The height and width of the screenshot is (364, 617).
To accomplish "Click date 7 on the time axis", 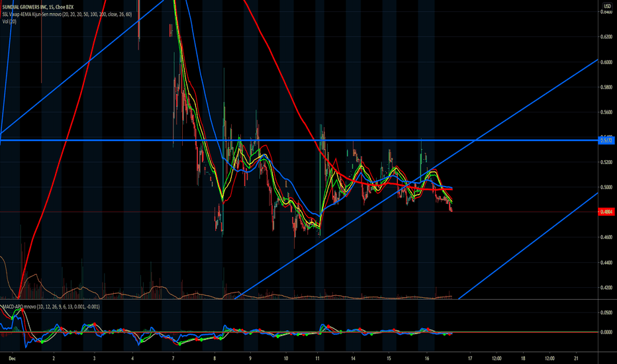I will (173, 359).
